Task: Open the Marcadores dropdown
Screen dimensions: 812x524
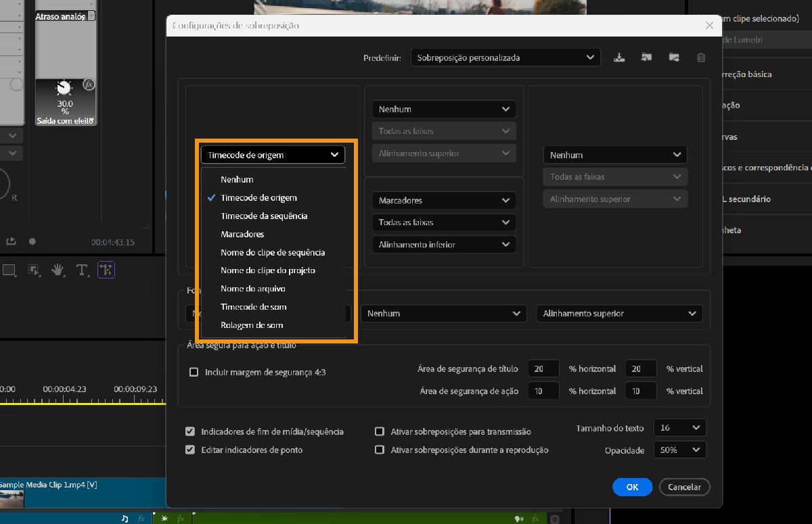Action: [444, 200]
